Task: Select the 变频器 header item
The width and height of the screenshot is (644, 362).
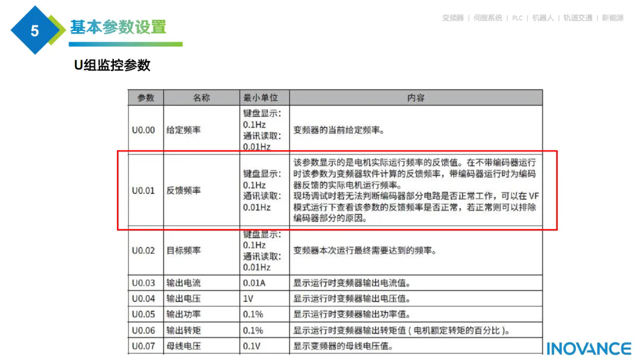Action: click(453, 18)
